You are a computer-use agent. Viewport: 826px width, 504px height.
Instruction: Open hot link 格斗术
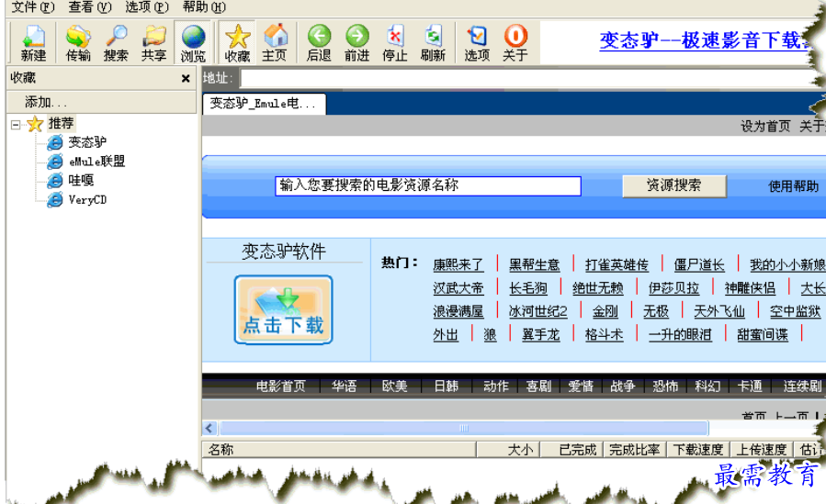point(604,334)
